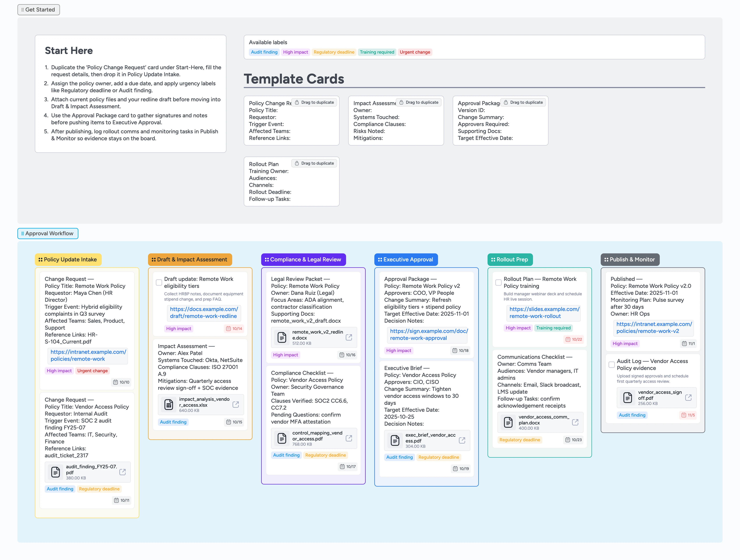Check the Draft update Remote Work eligibility checkbox

pos(159,282)
